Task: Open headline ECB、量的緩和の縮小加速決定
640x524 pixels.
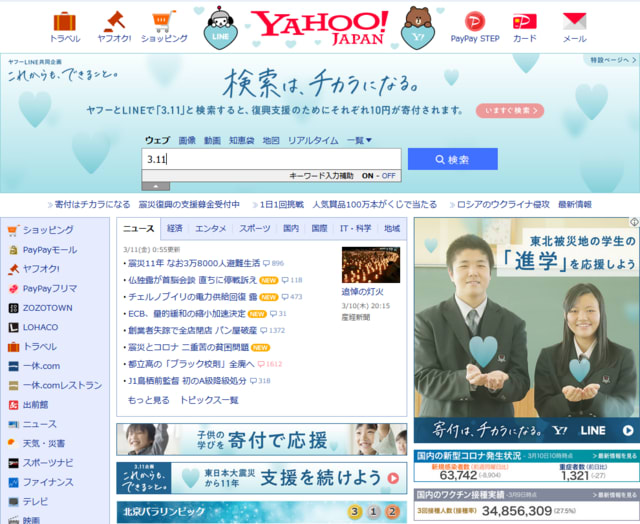Action: 187,313
